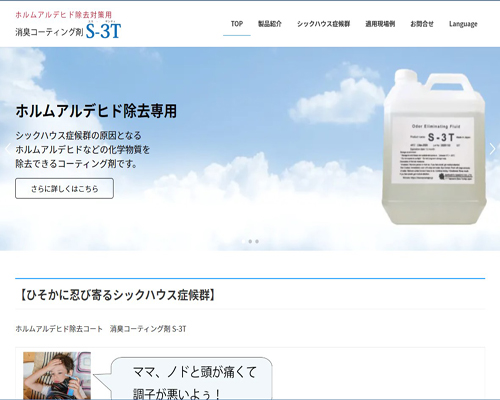Open the Language menu
Screen dimensions: 500x400
[x=463, y=24]
